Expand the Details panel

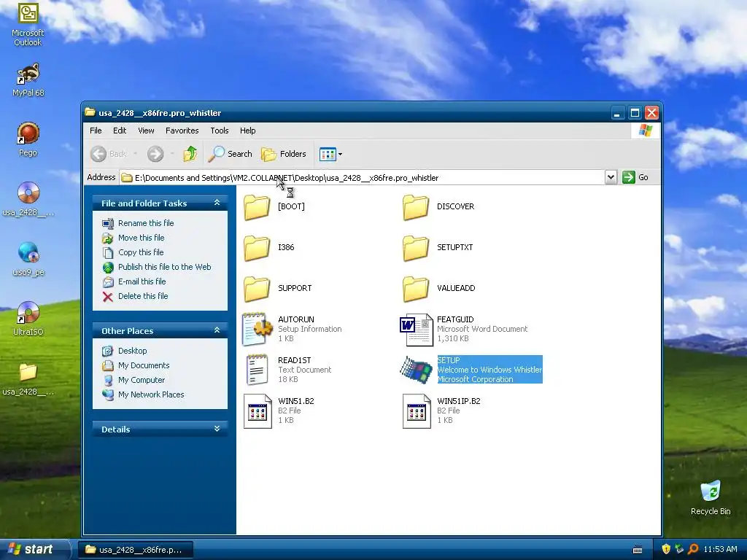coord(217,429)
